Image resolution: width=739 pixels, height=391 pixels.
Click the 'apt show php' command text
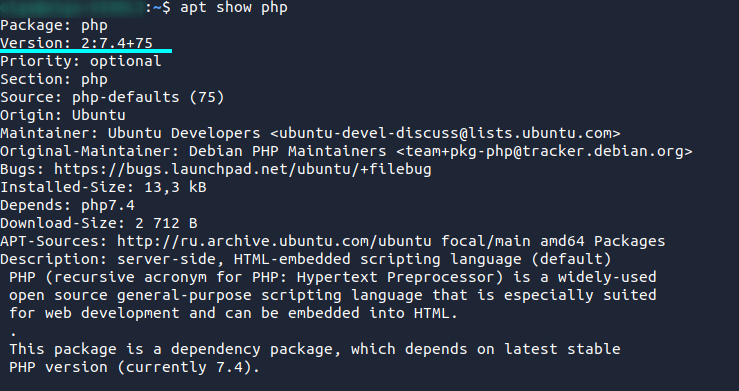click(234, 8)
